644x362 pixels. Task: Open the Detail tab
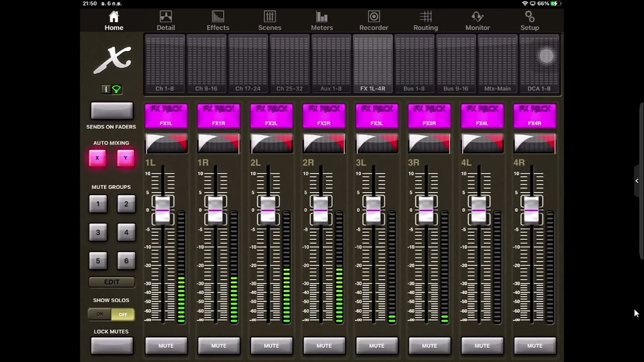point(166,21)
